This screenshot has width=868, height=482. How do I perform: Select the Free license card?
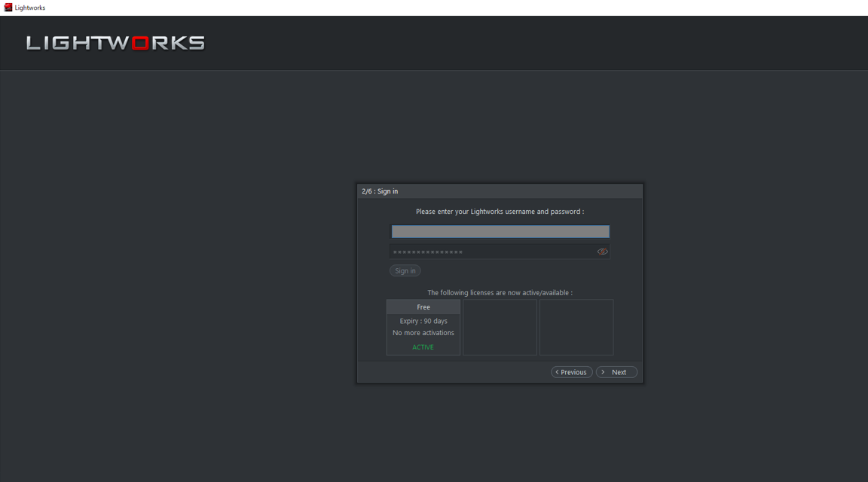423,327
